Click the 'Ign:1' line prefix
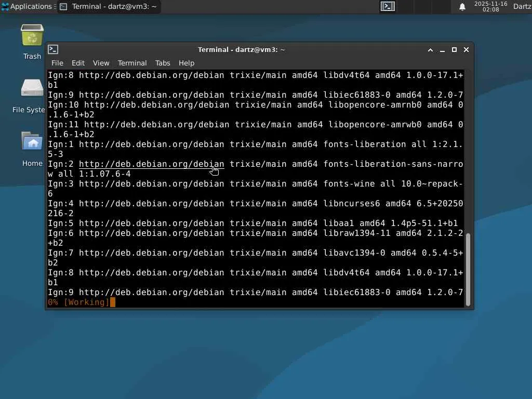532x399 pixels. [x=61, y=144]
